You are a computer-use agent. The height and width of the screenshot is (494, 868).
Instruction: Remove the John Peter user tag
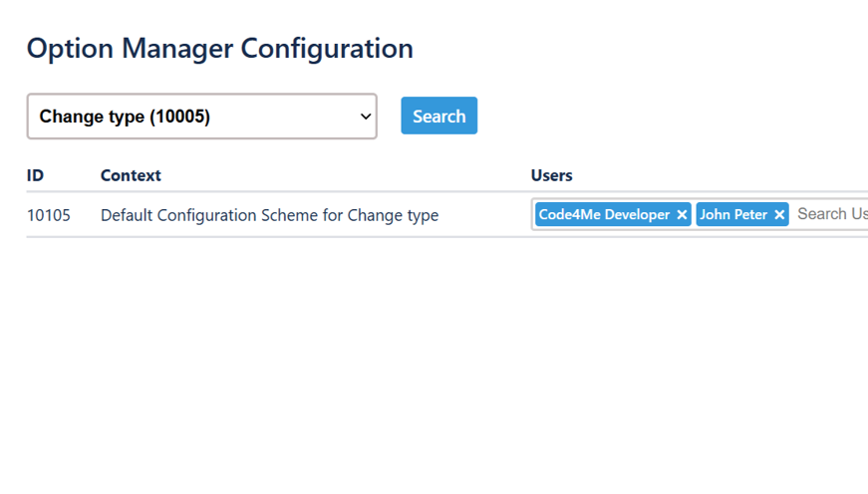pos(779,215)
